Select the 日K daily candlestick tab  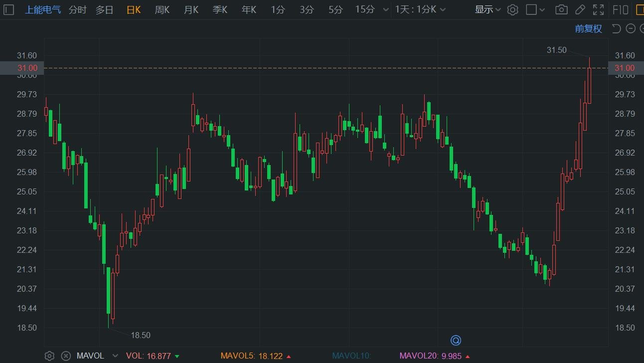pos(134,9)
